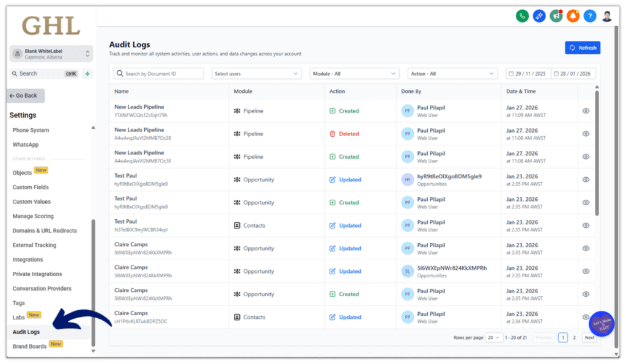Open the Rows per page selector
Screen dimensions: 626x364
tap(493, 337)
